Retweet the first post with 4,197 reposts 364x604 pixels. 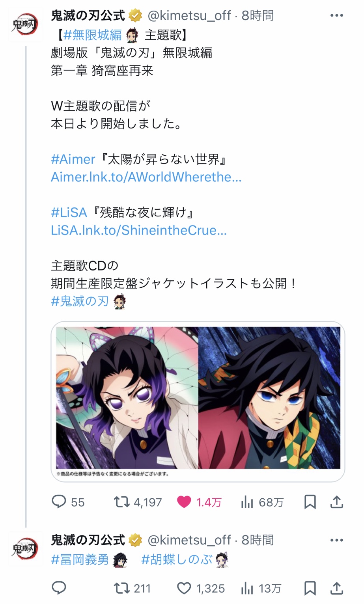[x=121, y=502]
